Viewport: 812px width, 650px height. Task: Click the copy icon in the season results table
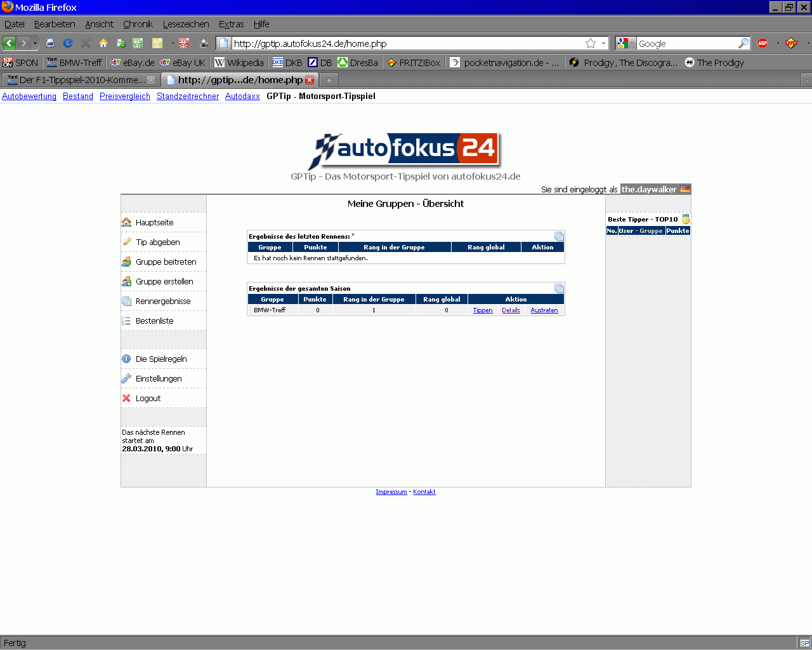(559, 288)
